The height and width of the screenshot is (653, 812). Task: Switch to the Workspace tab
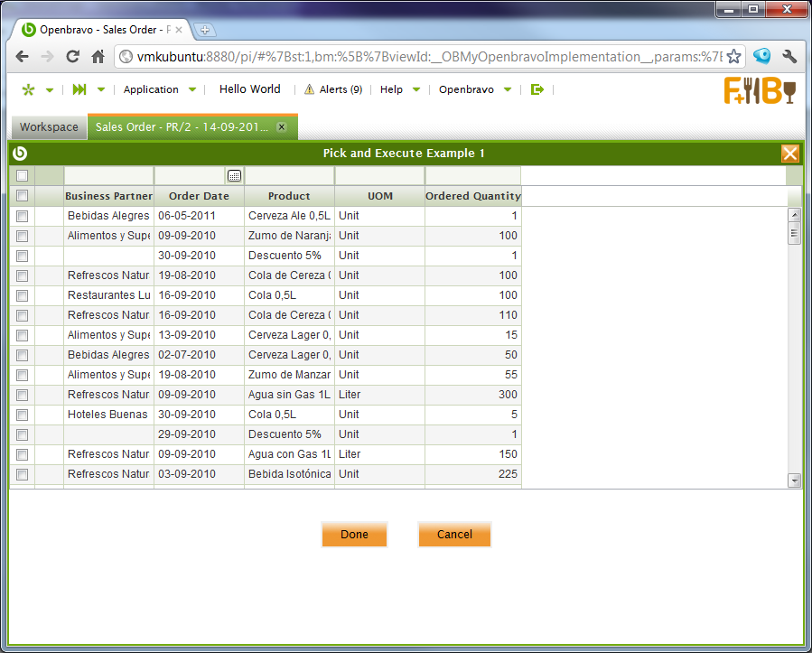click(49, 127)
